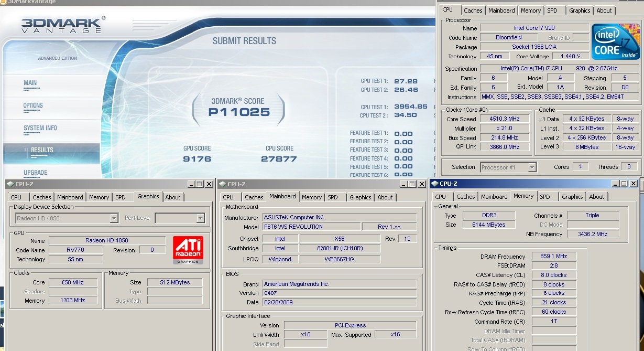644x351 pixels.
Task: Click BIOS date 02/26/2009
Action: click(x=339, y=302)
